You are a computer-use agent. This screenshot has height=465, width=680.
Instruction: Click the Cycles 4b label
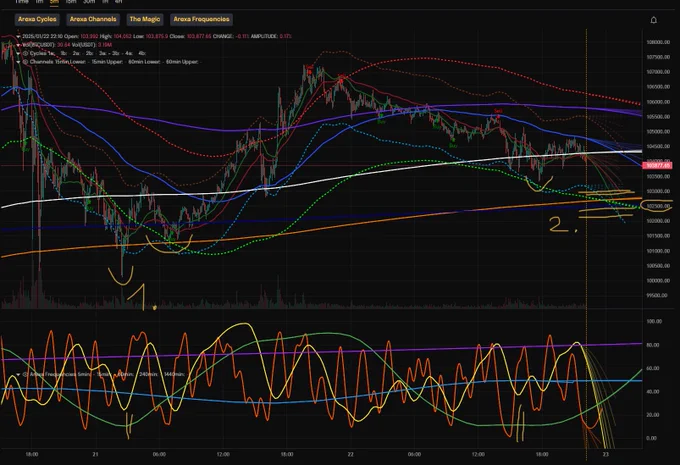tap(142, 53)
